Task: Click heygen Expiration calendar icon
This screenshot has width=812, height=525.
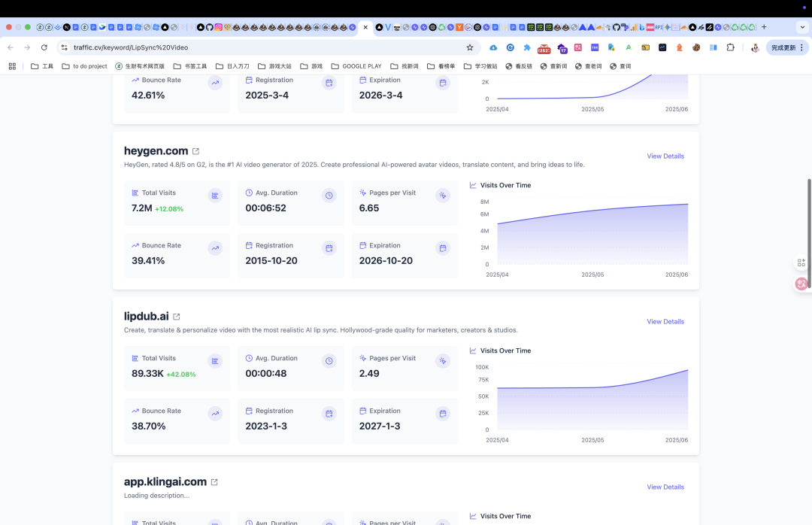Action: coord(443,248)
